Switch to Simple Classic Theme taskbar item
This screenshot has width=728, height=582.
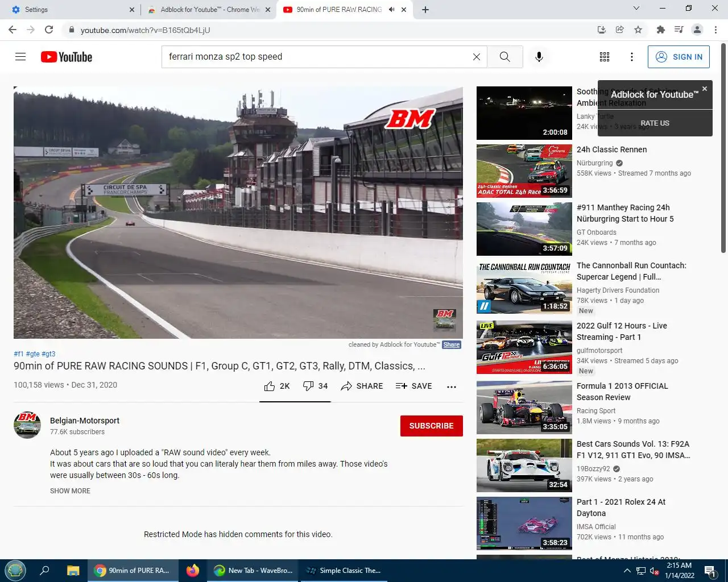click(343, 571)
